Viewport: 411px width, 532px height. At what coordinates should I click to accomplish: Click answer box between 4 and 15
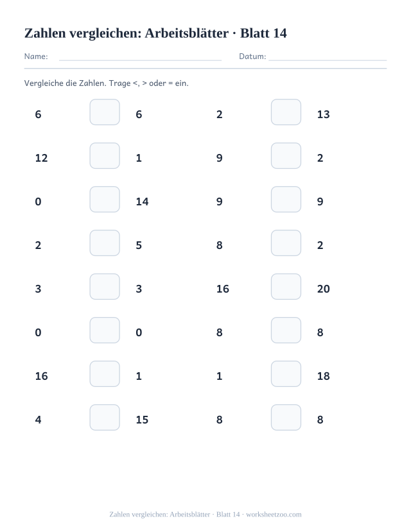pyautogui.click(x=105, y=417)
